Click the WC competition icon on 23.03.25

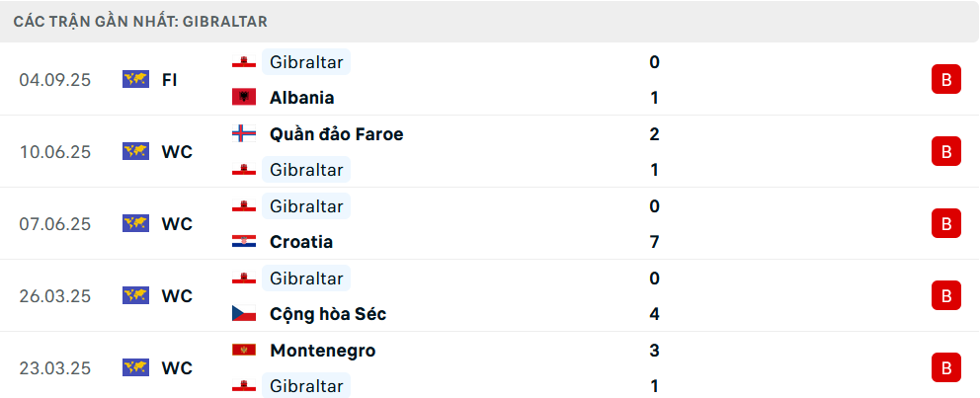pyautogui.click(x=135, y=368)
